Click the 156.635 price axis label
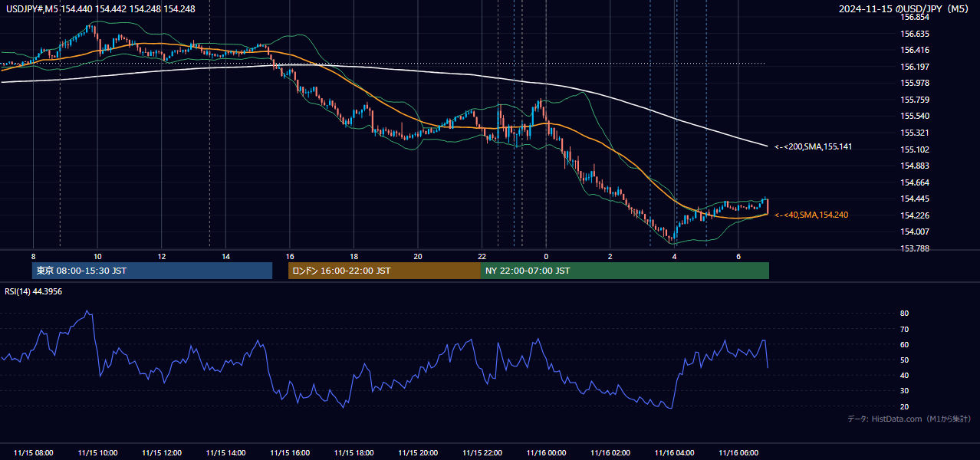 (x=915, y=34)
